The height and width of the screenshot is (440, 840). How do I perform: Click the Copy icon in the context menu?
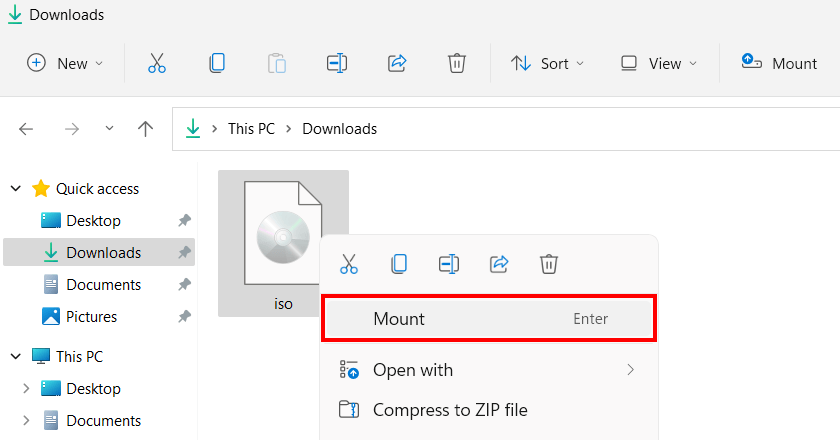click(399, 264)
